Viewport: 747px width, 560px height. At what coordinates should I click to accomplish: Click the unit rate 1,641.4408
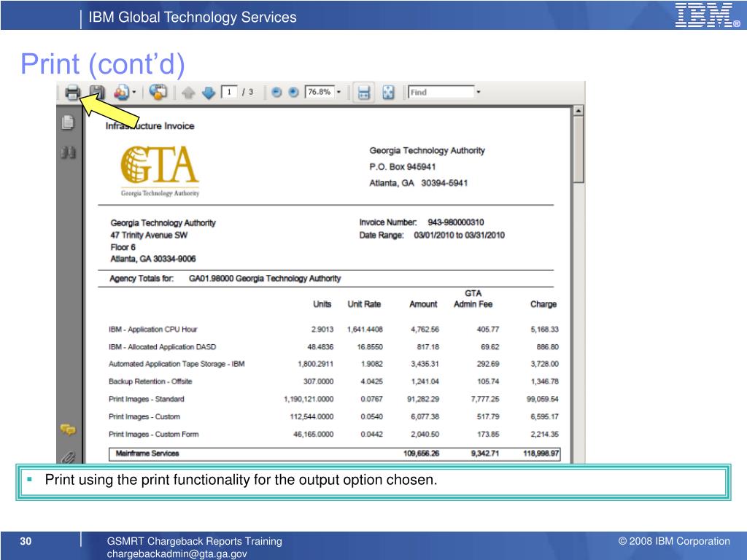coord(365,330)
